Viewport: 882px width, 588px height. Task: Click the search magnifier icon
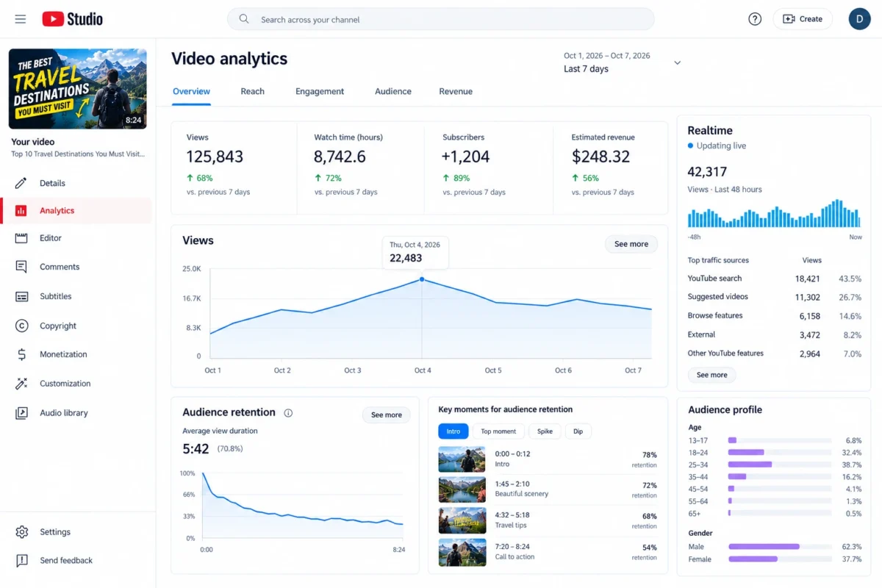[x=244, y=19]
